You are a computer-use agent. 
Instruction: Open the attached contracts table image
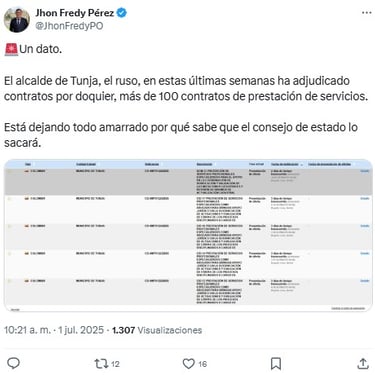pos(188,235)
